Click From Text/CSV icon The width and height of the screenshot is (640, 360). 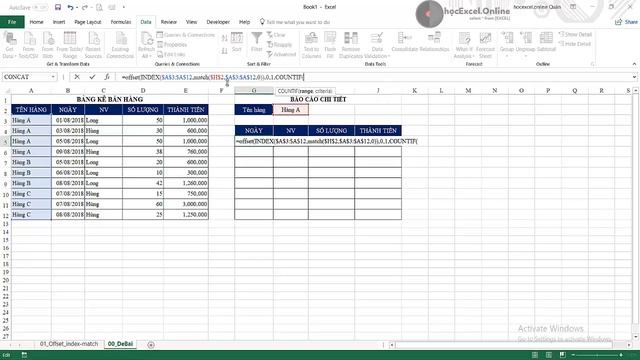click(28, 45)
